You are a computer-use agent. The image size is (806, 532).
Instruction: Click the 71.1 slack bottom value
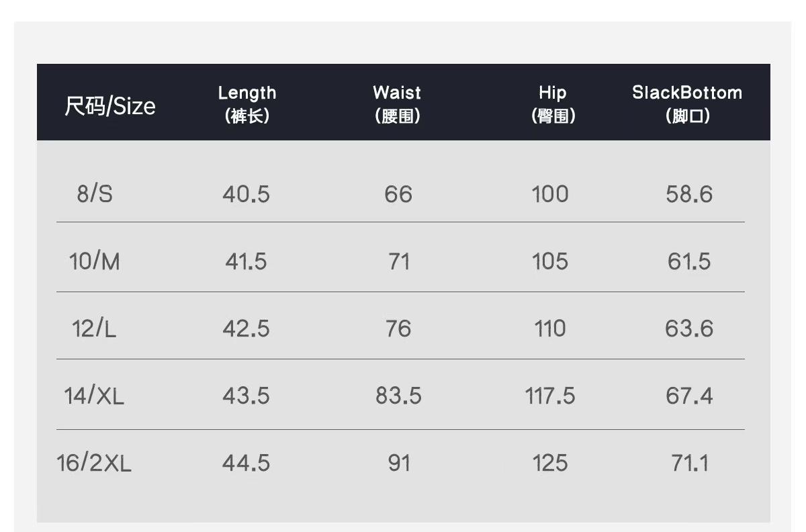pos(689,463)
